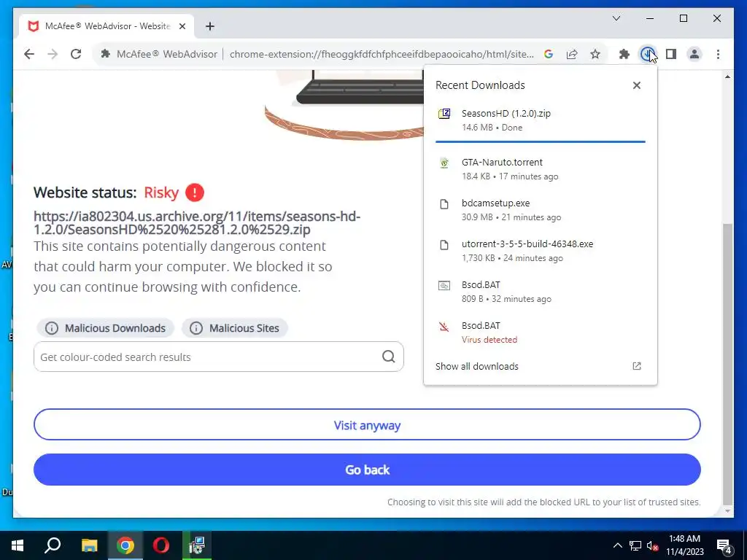Close the Recent Downloads popup
This screenshot has height=560, width=747.
click(x=636, y=85)
